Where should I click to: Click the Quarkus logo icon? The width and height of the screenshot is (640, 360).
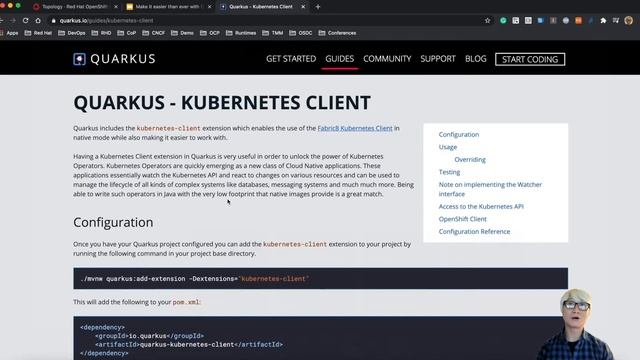coord(79,59)
